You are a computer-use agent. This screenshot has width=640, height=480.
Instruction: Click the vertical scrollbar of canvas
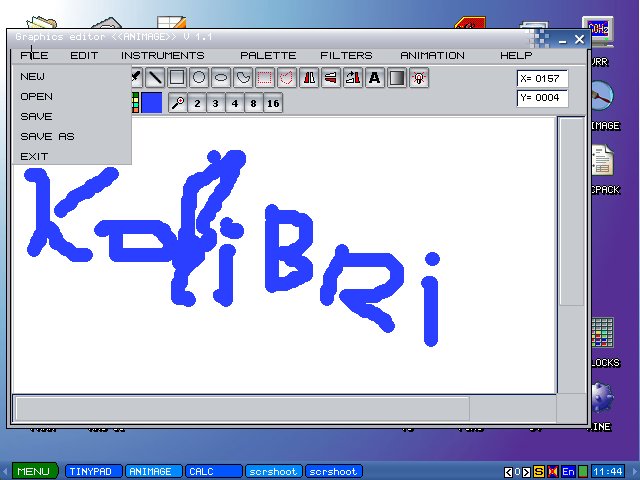click(570, 250)
